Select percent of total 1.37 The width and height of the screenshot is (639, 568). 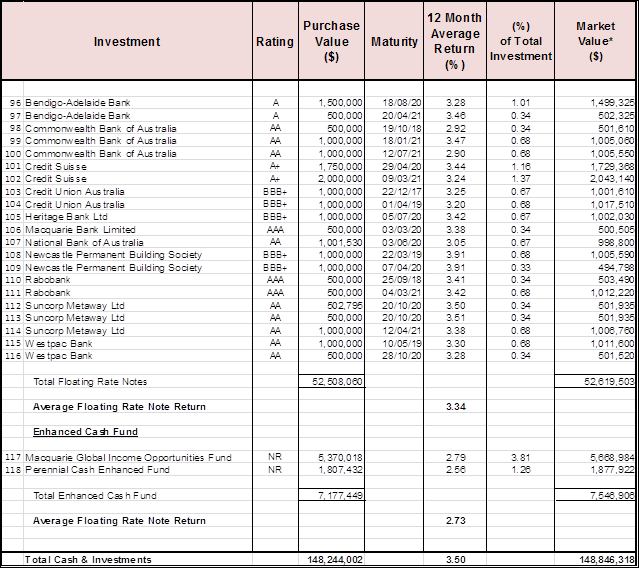[521, 179]
